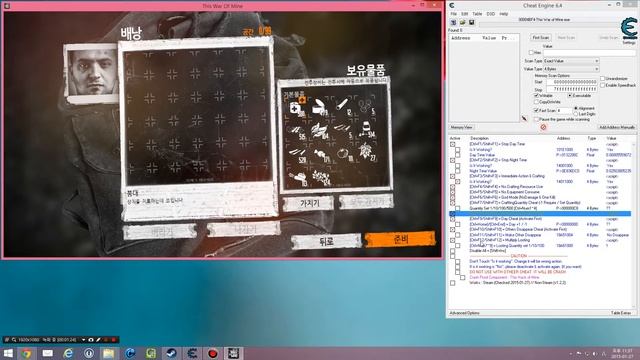Enable Pause the game while scanning

536,119
